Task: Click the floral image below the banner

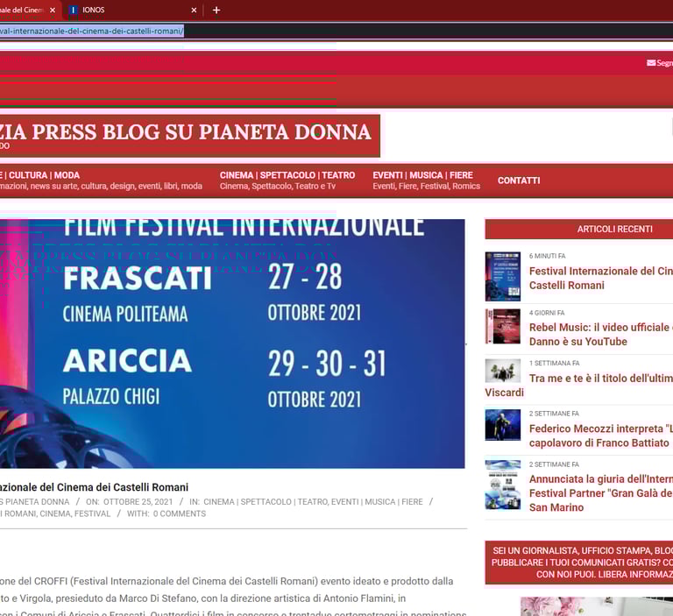Action: (597, 606)
